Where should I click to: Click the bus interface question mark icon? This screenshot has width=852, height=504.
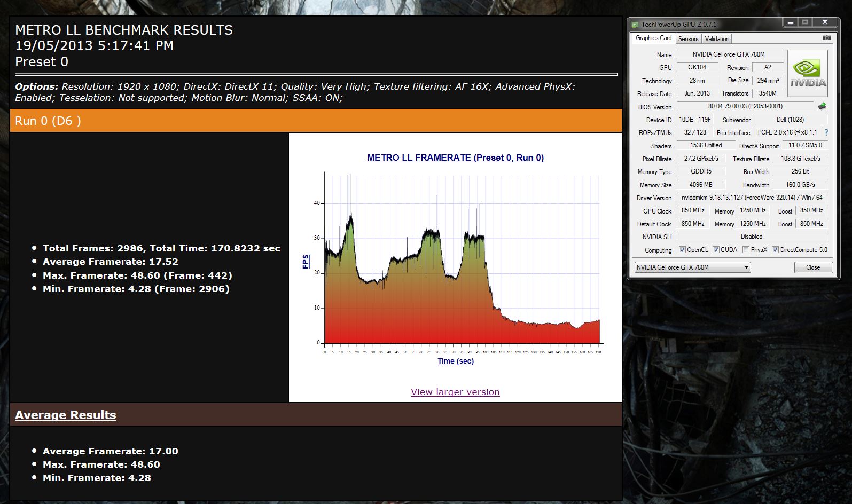pyautogui.click(x=826, y=132)
